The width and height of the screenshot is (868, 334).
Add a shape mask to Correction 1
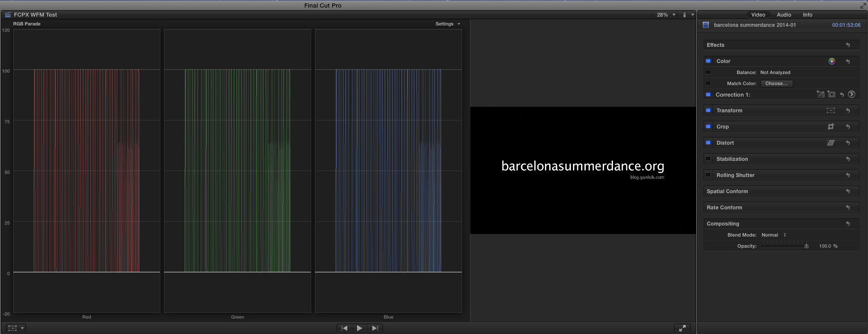point(831,94)
